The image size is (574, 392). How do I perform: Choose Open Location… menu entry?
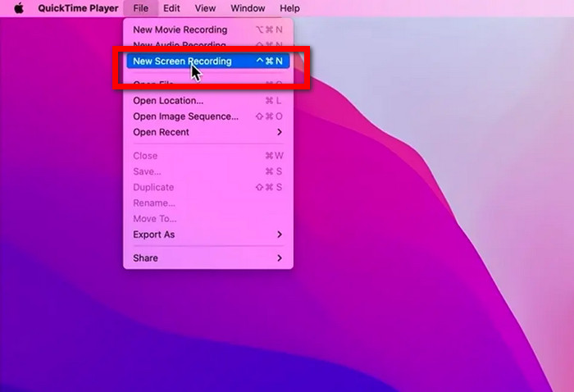(x=208, y=101)
